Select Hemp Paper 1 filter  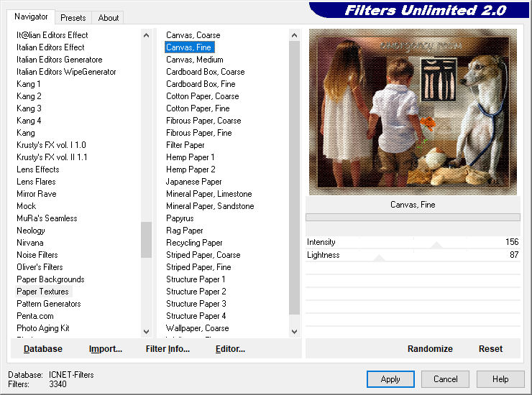[x=191, y=157]
